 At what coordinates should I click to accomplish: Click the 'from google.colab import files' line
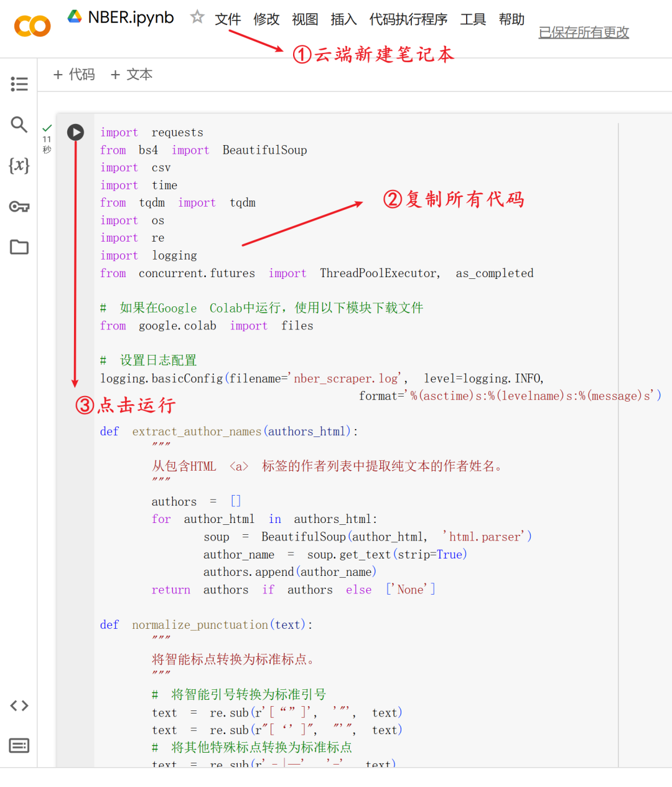coord(207,326)
